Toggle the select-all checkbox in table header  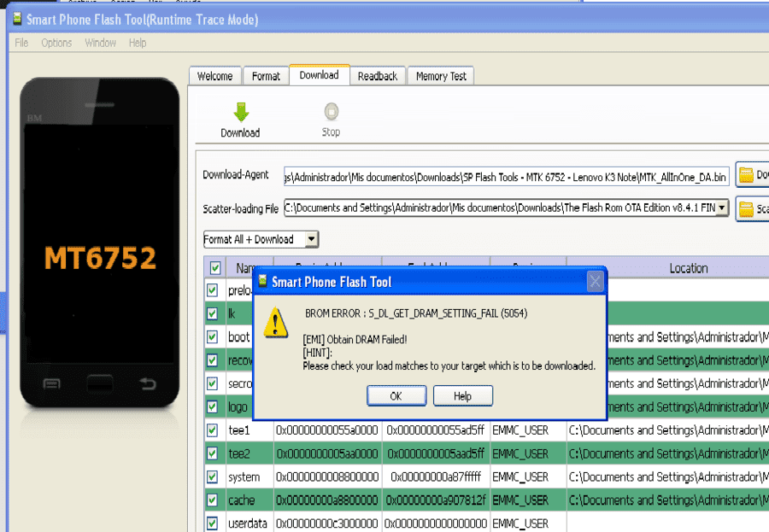click(x=214, y=268)
